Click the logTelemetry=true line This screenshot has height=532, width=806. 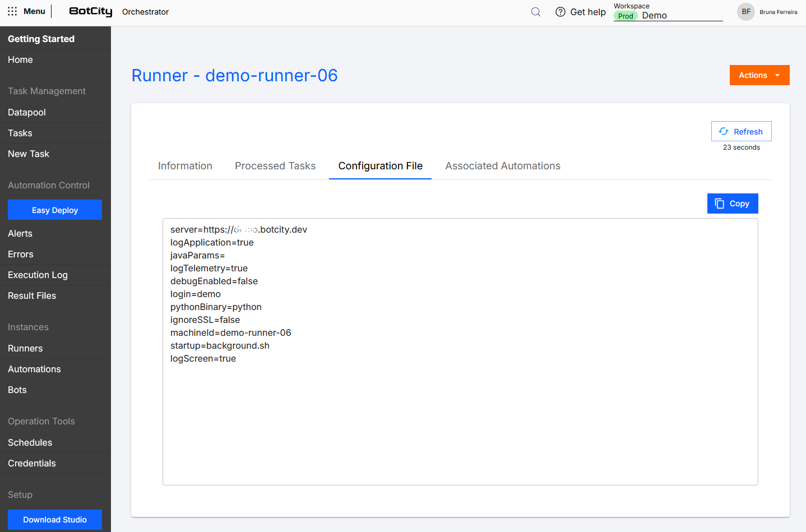point(209,268)
